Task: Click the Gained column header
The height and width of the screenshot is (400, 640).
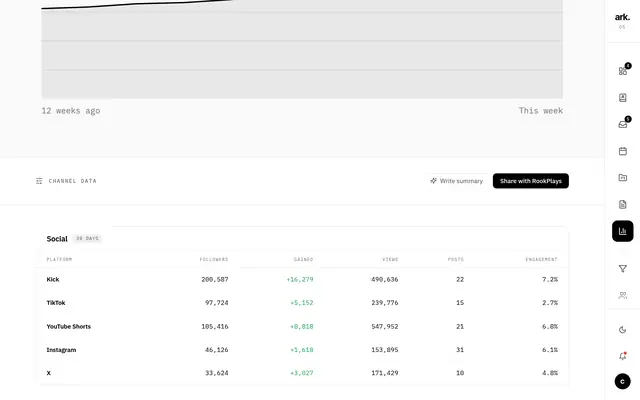Action: click(x=303, y=260)
